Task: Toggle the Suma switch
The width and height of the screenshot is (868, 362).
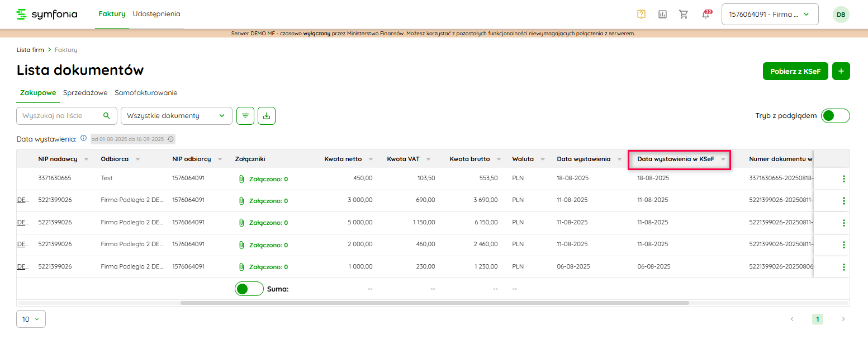Action: (249, 289)
